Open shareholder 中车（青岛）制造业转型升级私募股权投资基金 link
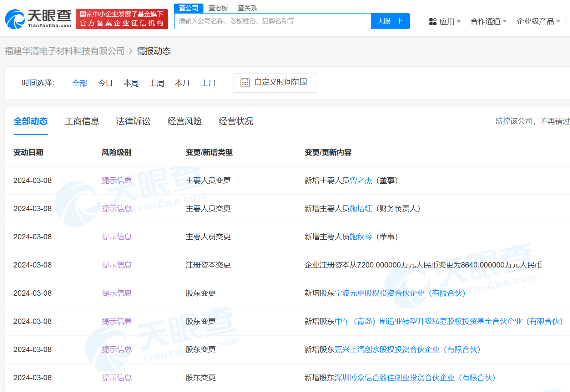 click(x=449, y=321)
